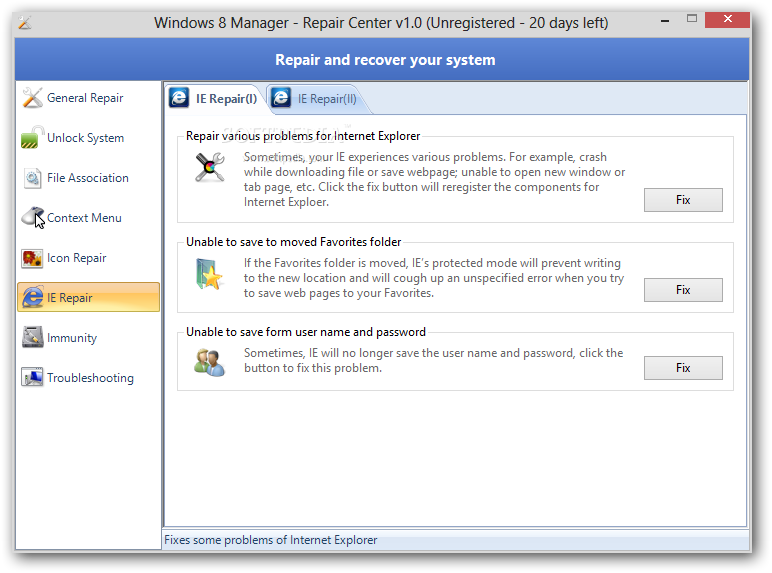This screenshot has height=573, width=772.
Task: Click the General Repair tools icon
Action: click(32, 97)
